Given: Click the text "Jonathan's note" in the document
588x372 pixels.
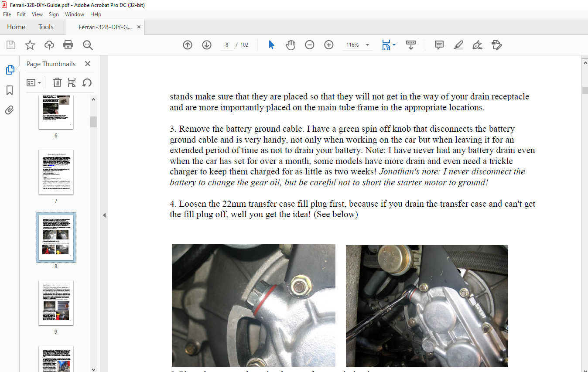Looking at the screenshot, I should coord(408,171).
